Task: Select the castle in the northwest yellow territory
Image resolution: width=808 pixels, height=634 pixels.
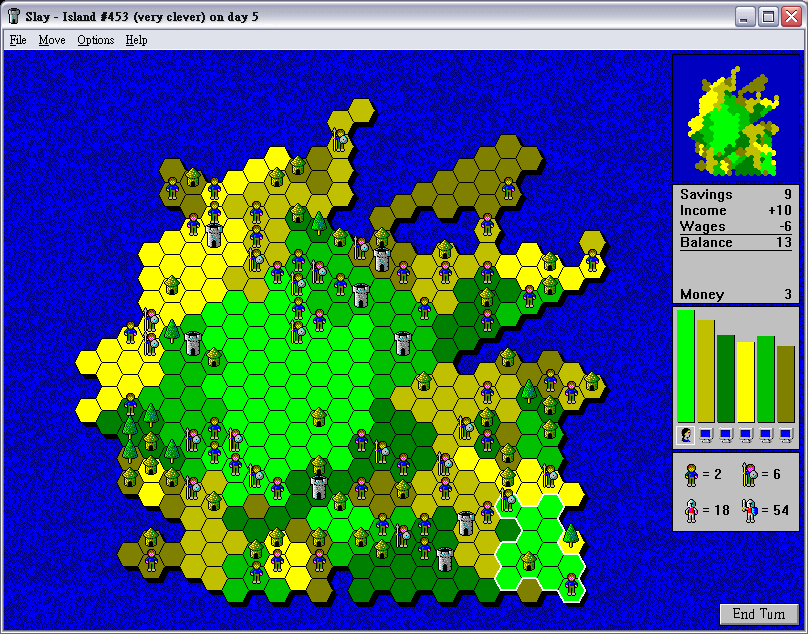Action: click(x=214, y=236)
